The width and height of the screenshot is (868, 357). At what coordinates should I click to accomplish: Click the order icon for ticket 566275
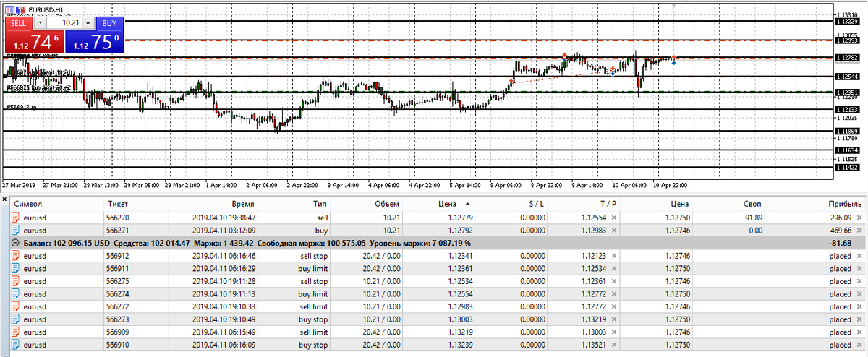16,281
